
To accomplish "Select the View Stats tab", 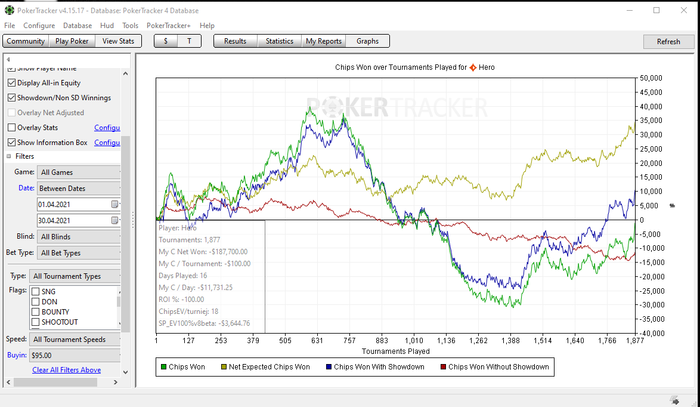I will tap(118, 41).
